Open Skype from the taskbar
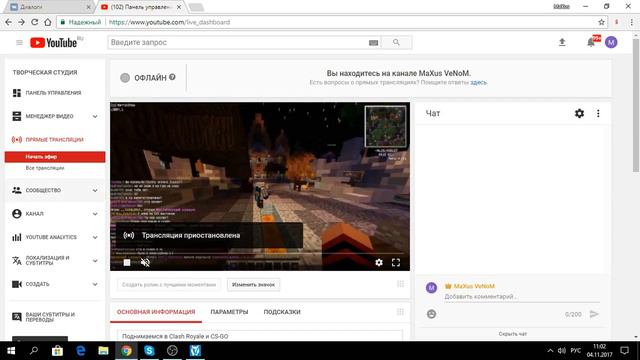This screenshot has height=360, width=640. (149, 351)
